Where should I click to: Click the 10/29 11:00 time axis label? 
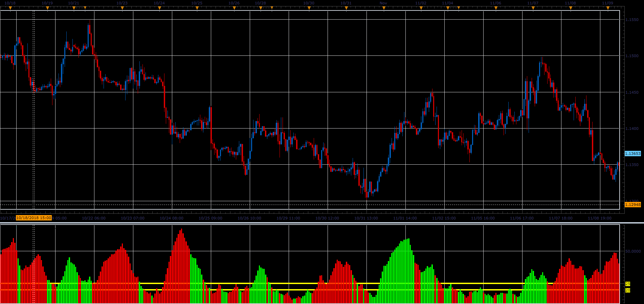click(288, 218)
